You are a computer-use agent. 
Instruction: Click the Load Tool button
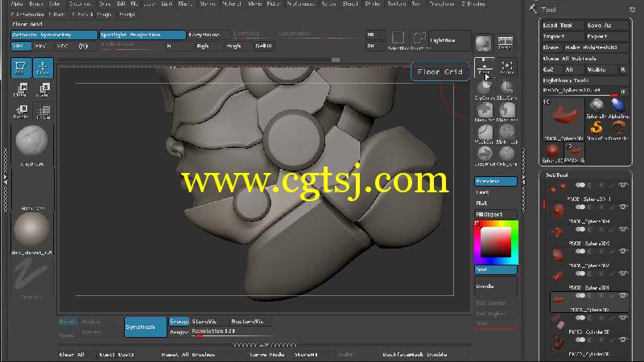[x=562, y=26]
